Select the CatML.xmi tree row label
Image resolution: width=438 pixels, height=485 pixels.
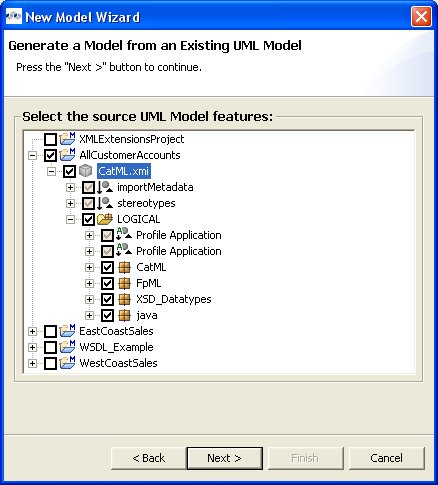coord(124,171)
